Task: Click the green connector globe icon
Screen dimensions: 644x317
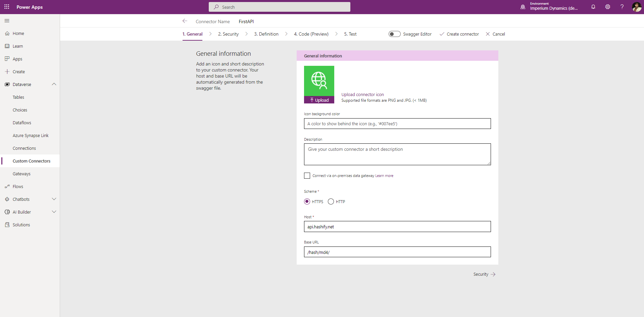Action: click(x=319, y=81)
